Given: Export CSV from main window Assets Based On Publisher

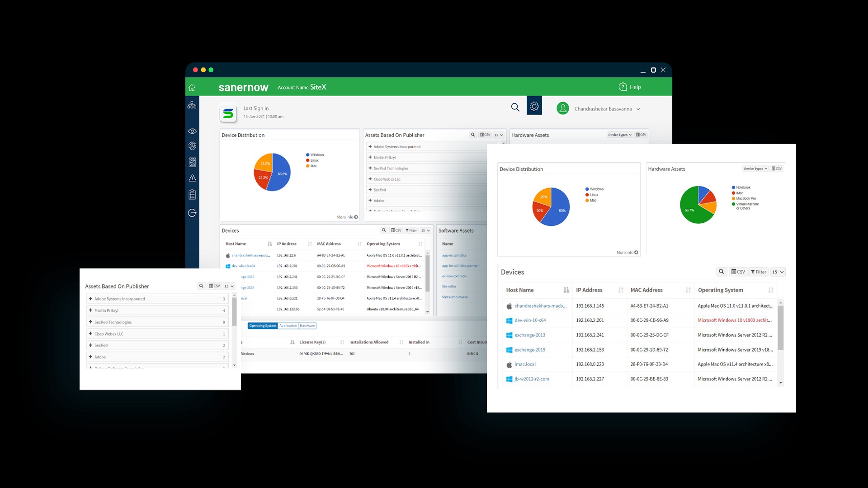Looking at the screenshot, I should (x=485, y=135).
